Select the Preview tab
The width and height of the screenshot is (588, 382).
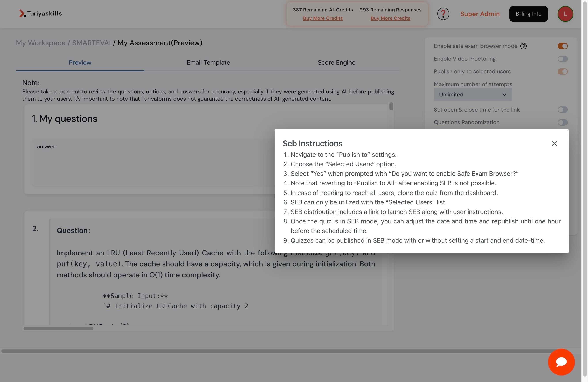[x=80, y=62]
